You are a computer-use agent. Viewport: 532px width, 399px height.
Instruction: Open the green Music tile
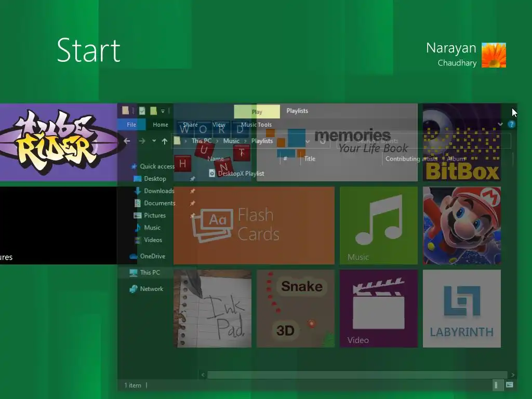[x=379, y=225]
